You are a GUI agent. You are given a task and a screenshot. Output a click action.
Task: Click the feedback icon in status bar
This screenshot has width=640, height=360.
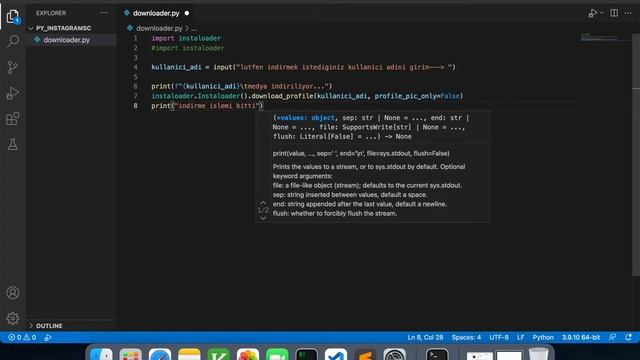(x=612, y=338)
